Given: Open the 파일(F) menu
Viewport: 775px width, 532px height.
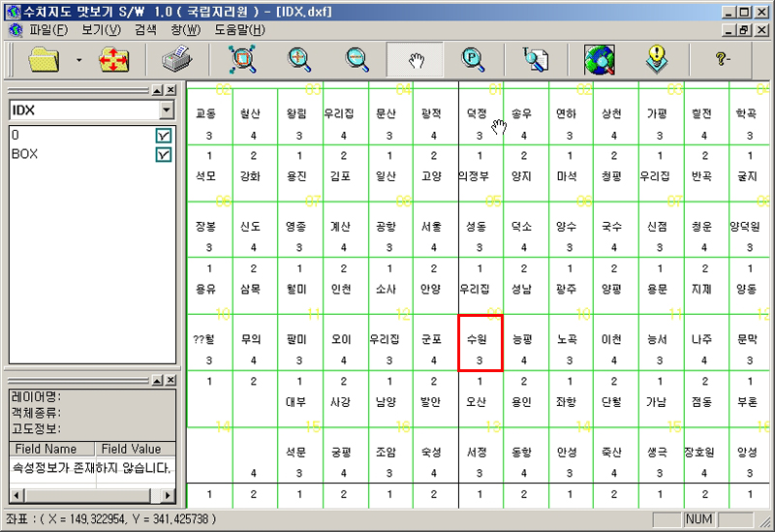Looking at the screenshot, I should 48,30.
